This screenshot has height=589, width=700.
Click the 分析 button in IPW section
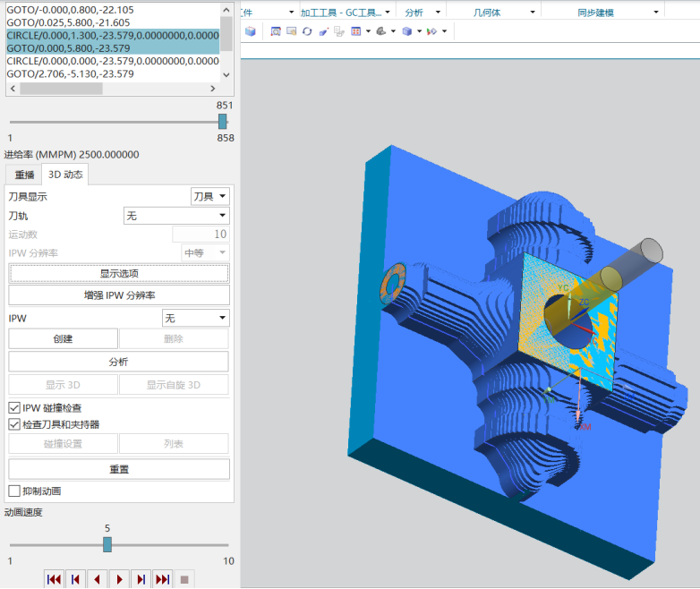119,362
